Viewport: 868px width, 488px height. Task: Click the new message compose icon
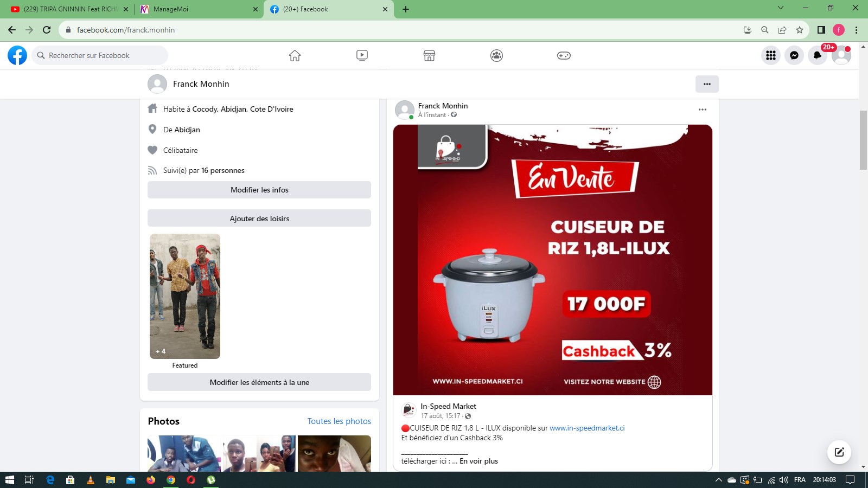click(x=839, y=452)
